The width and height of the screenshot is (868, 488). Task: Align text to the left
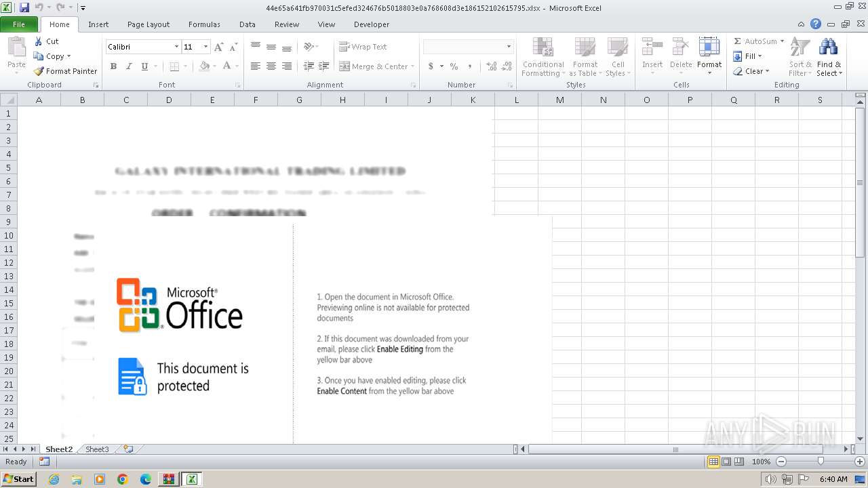click(255, 66)
